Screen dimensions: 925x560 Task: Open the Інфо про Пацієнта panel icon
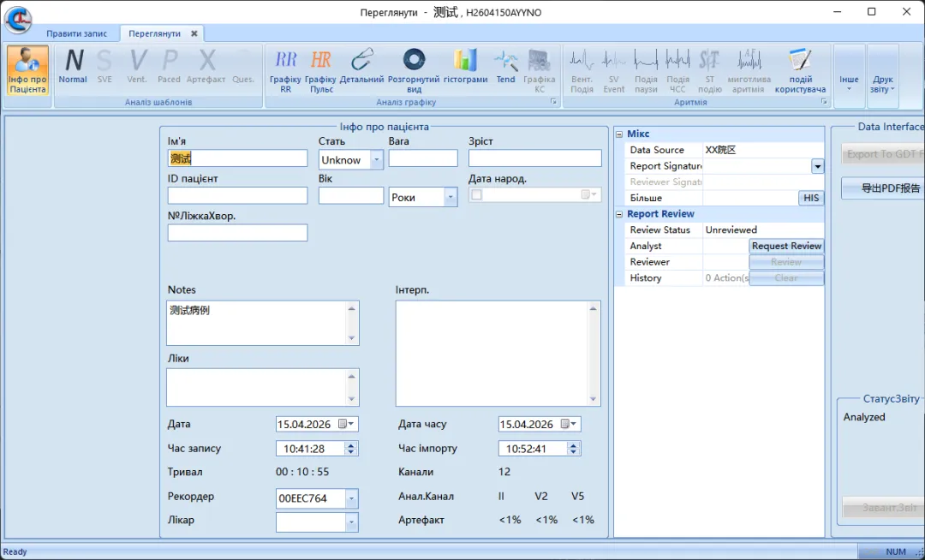(27, 70)
